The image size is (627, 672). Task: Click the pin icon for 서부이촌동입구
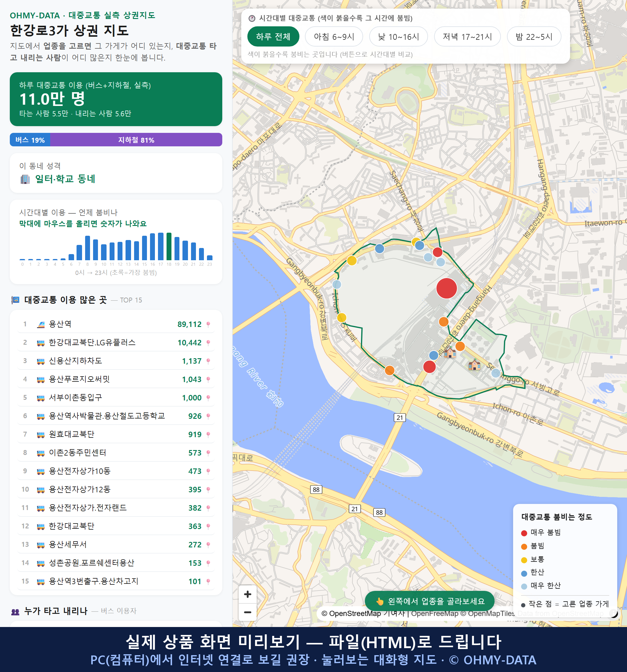pos(208,398)
